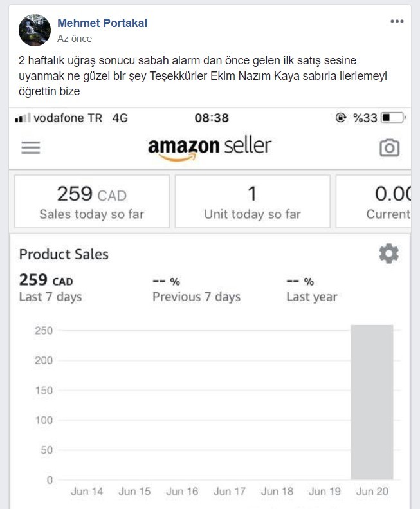Select Last year comparison
The image size is (420, 509).
pyautogui.click(x=312, y=289)
